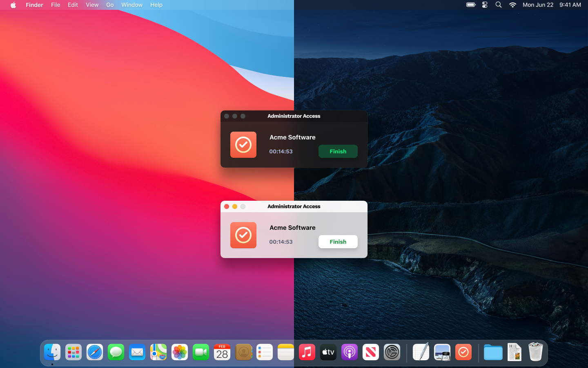Image resolution: width=588 pixels, height=368 pixels.
Task: Open Control Center in menu bar
Action: [485, 5]
